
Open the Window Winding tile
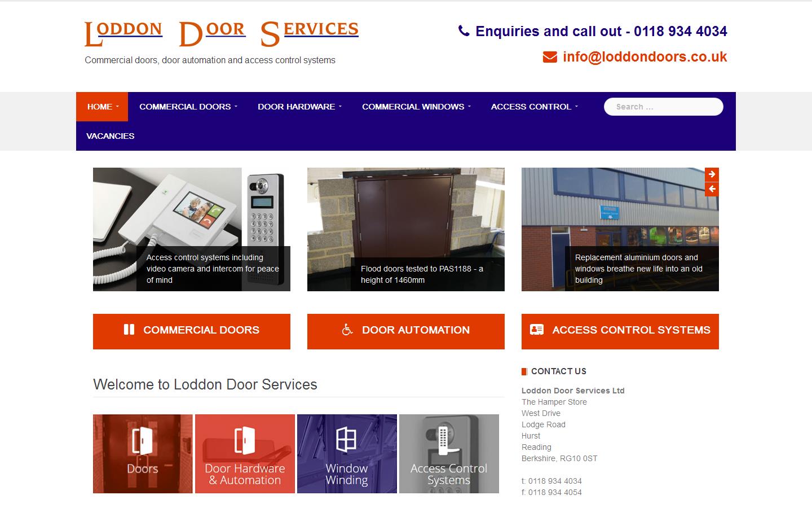point(347,454)
